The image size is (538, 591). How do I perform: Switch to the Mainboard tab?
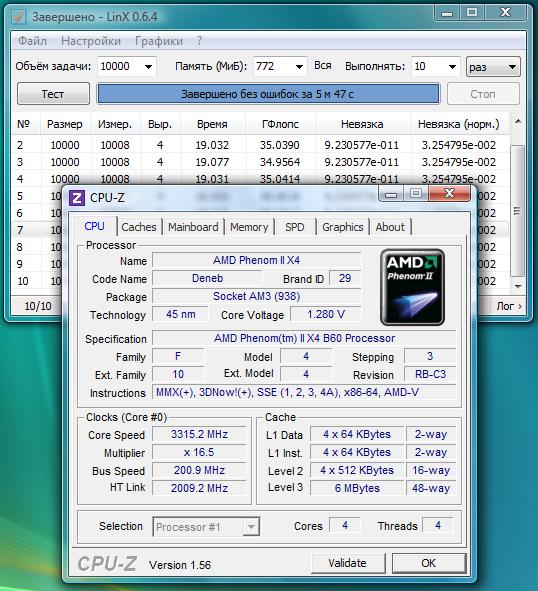193,227
